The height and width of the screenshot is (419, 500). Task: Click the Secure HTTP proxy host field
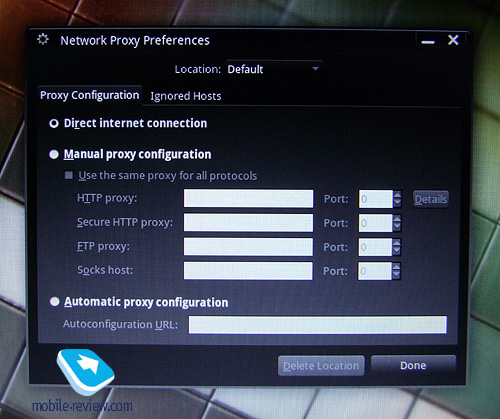(x=248, y=223)
